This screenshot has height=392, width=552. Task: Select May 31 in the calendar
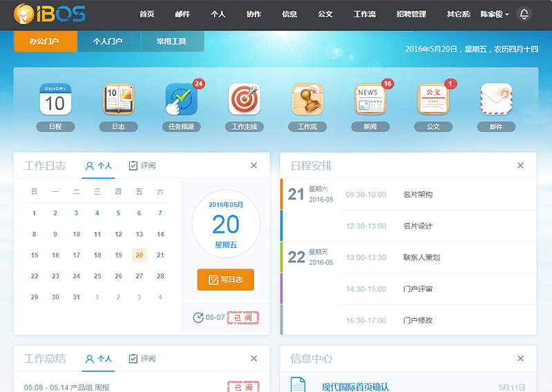tap(77, 297)
